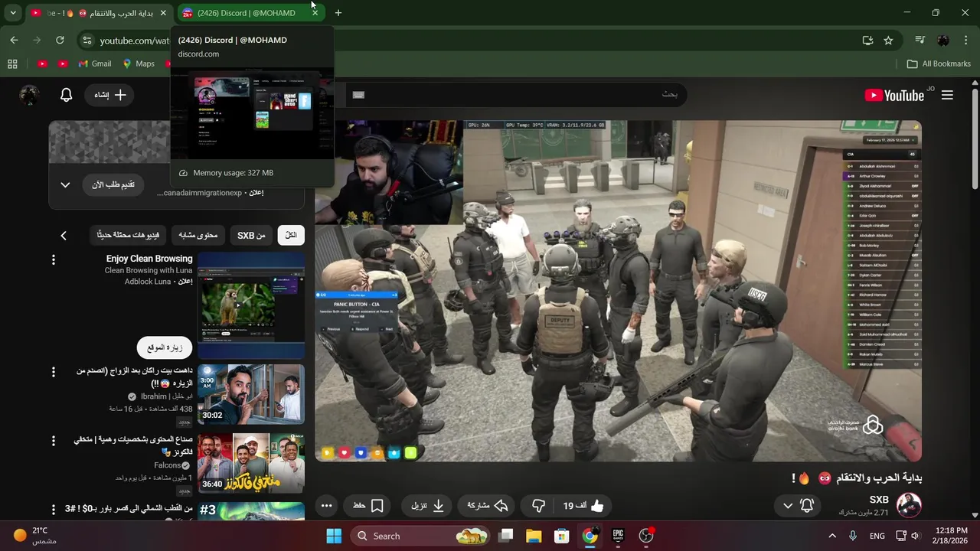Open the three-dot more actions under video
Screen dimensions: 980x551
(x=326, y=506)
